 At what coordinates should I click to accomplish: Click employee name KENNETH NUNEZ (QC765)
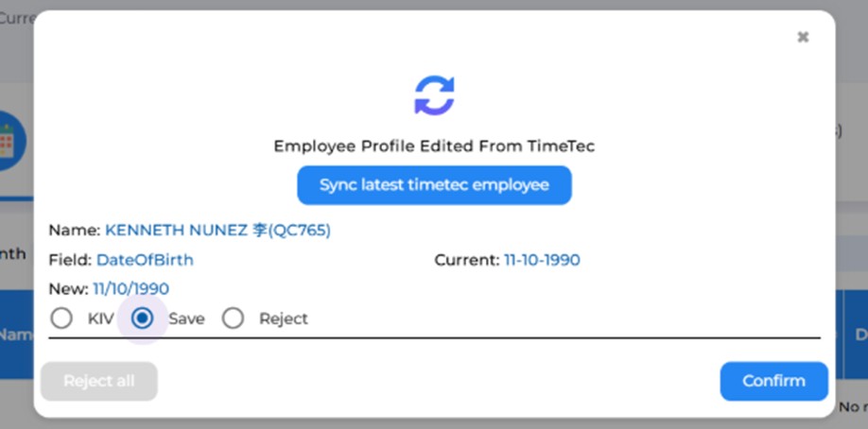217,231
